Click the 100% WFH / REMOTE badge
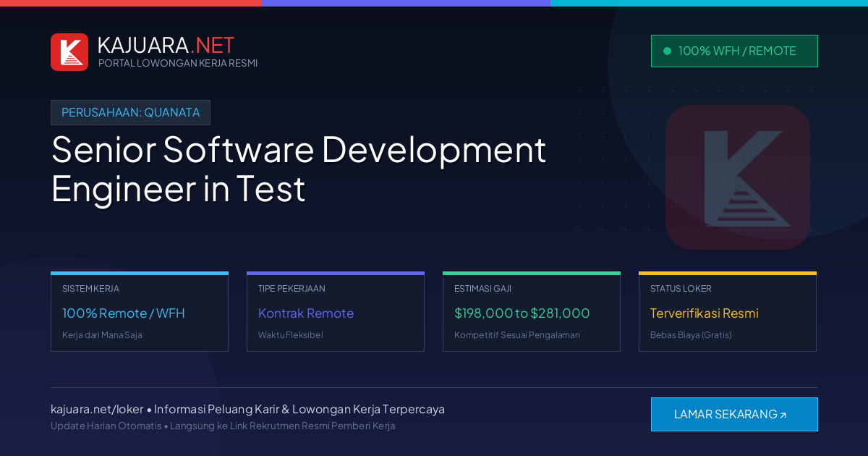 tap(734, 51)
